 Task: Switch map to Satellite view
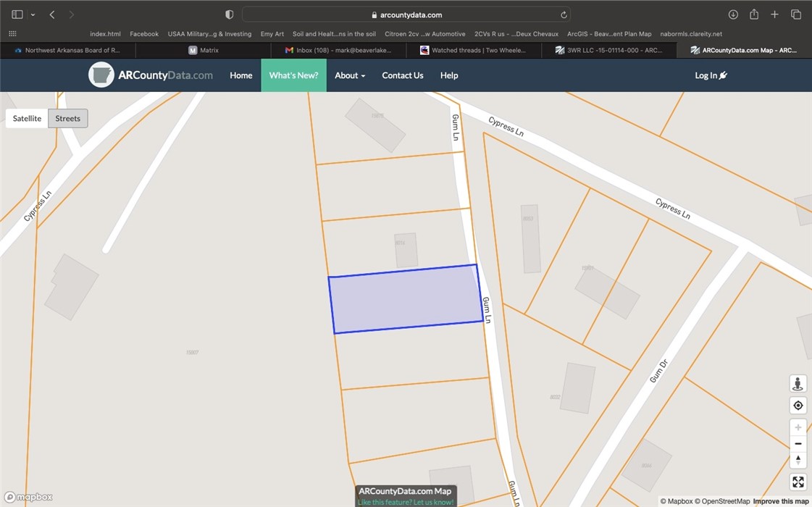27,118
